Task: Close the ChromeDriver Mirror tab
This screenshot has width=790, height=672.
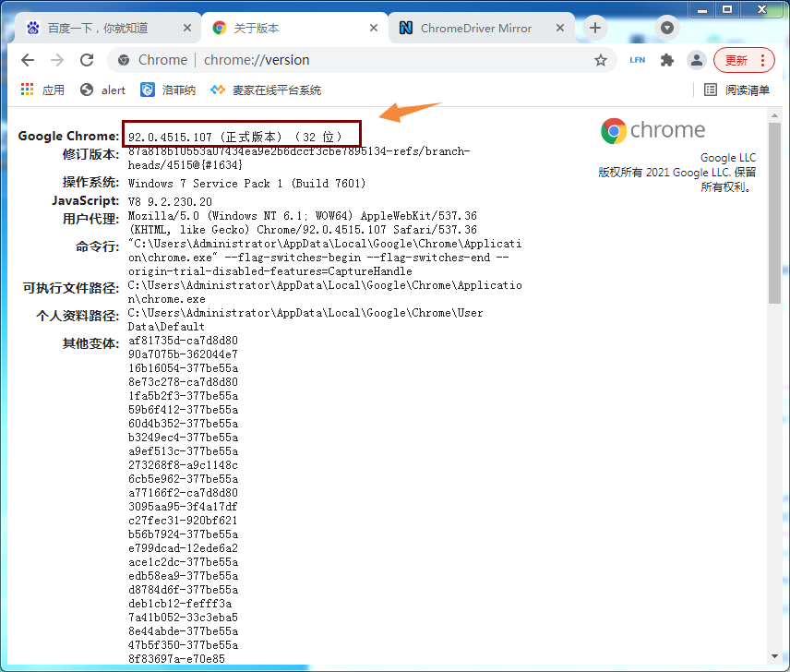Action: [x=560, y=28]
